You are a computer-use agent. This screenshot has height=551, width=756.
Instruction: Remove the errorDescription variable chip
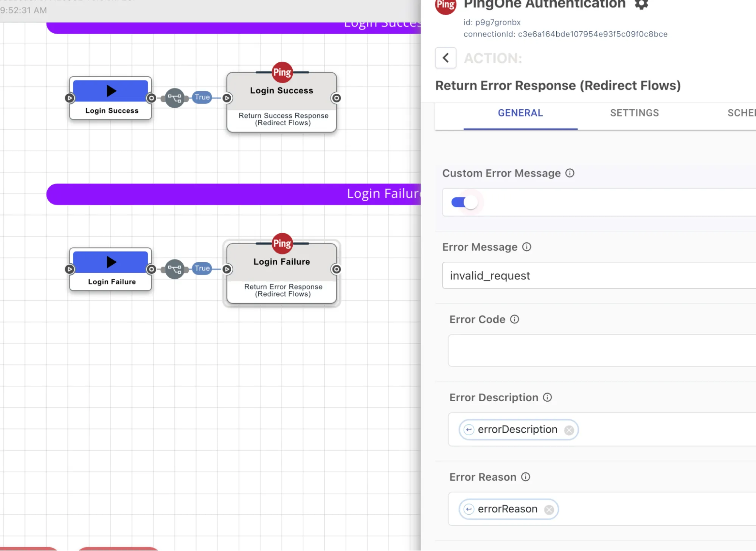tap(569, 430)
